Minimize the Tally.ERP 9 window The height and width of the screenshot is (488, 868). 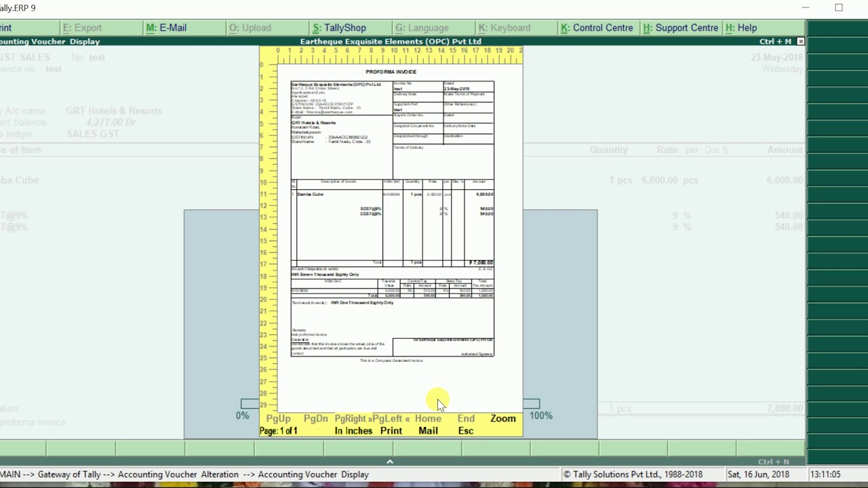806,8
